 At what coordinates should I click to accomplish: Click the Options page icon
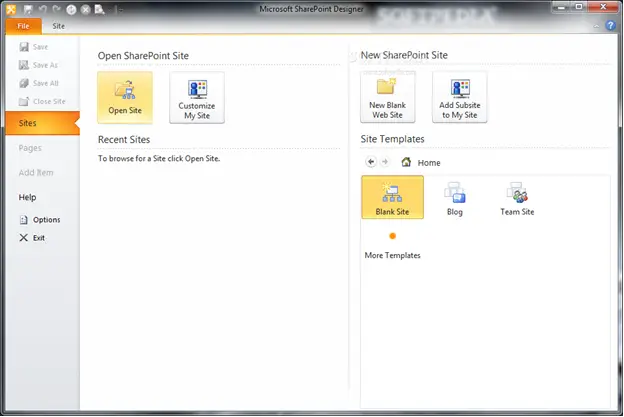tap(24, 220)
